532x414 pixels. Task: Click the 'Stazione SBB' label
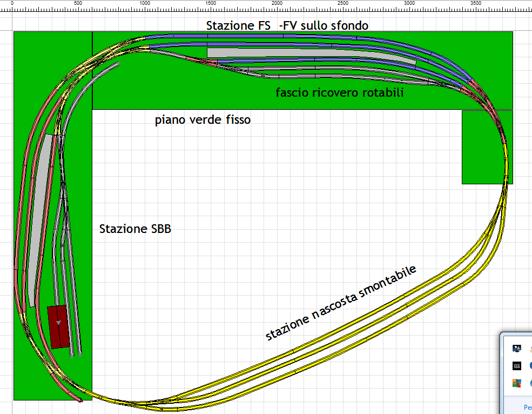[x=135, y=229]
